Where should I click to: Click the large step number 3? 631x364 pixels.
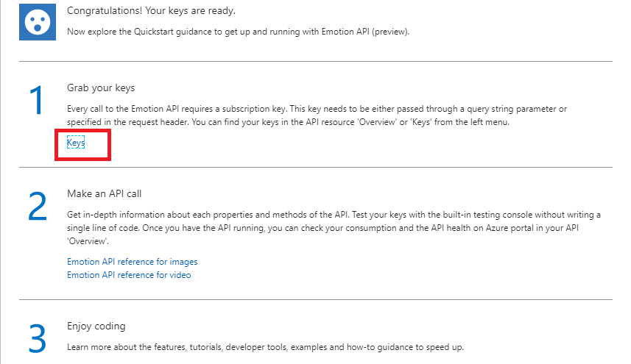click(x=38, y=338)
